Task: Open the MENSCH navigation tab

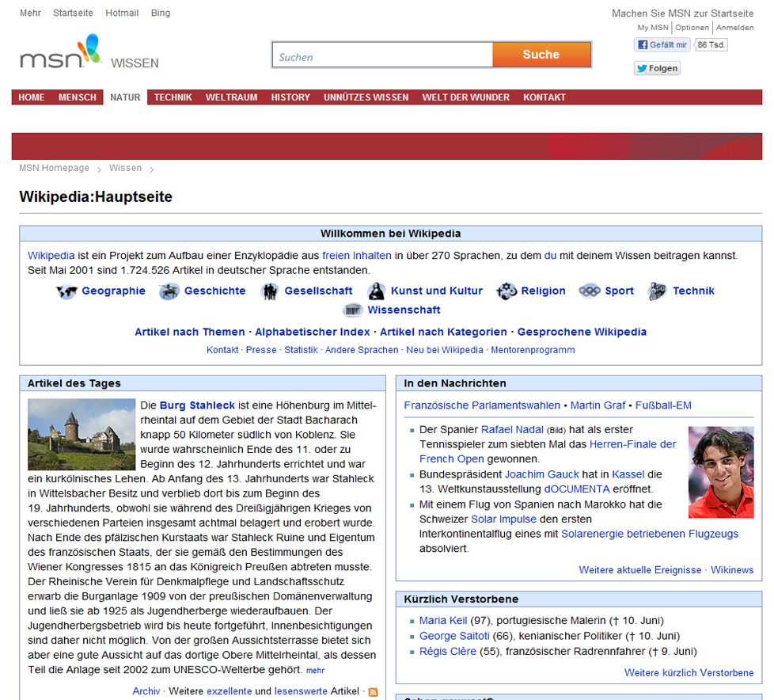Action: [x=78, y=97]
